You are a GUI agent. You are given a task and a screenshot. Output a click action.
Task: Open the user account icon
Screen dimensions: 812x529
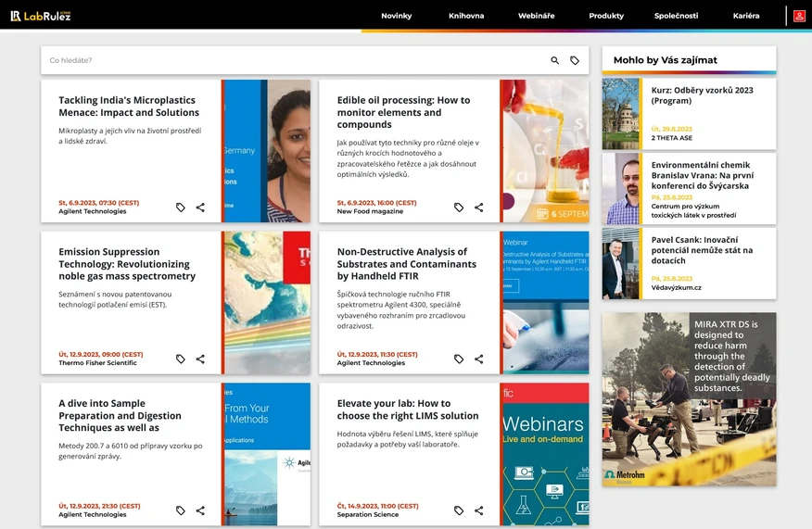799,16
